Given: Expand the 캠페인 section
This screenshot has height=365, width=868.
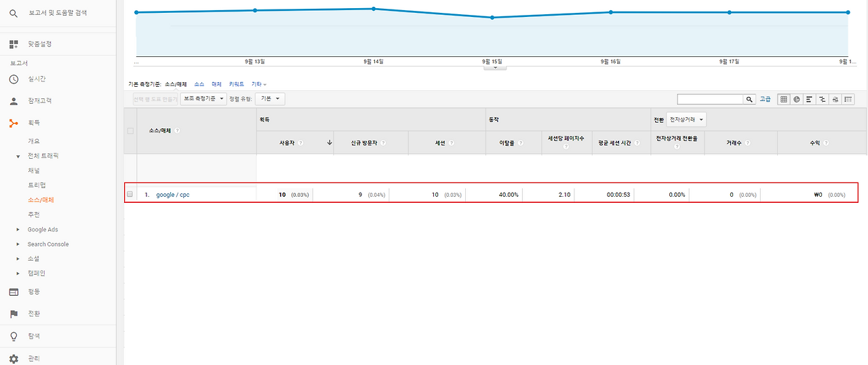Looking at the screenshot, I should pyautogui.click(x=18, y=273).
